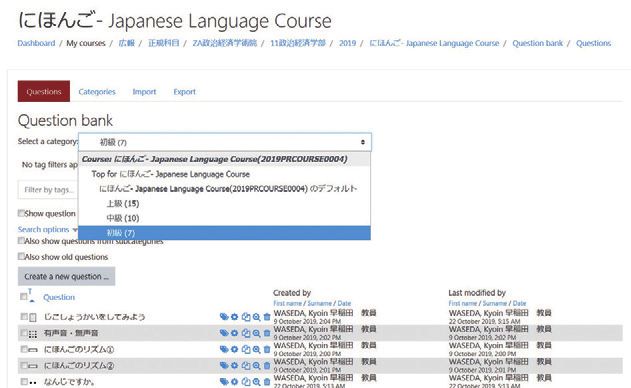
Task: Choose highlighted 初級 (7) option in list
Action: [224, 233]
